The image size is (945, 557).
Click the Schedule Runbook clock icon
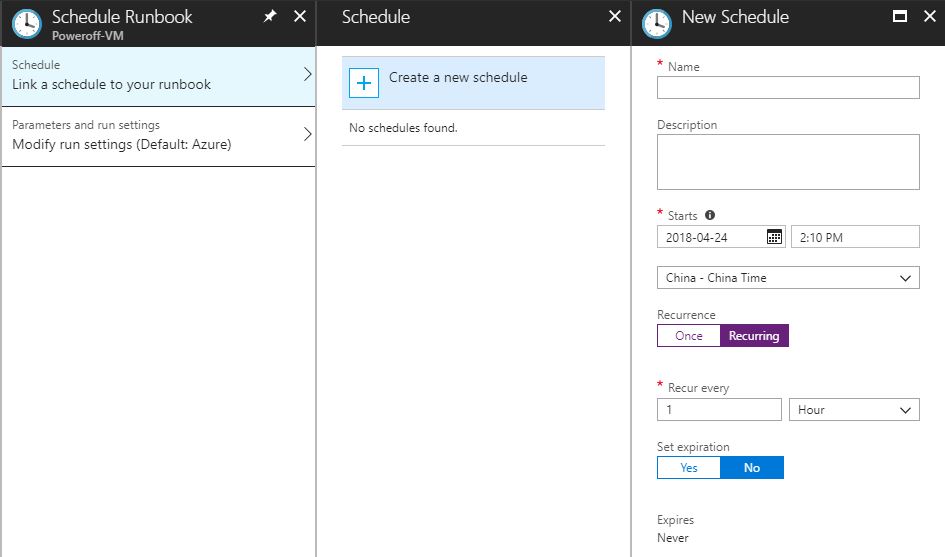[x=27, y=24]
